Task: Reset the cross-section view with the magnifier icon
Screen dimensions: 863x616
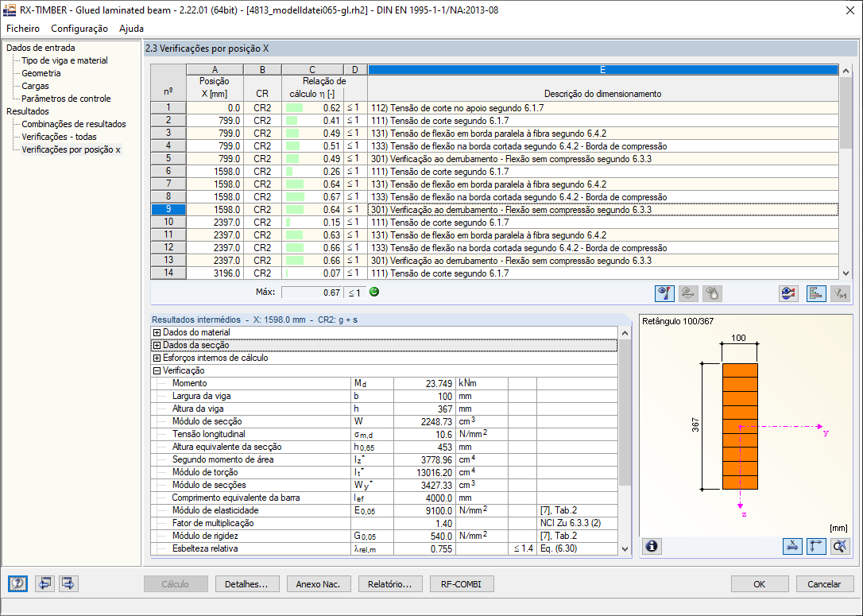Action: pos(840,546)
